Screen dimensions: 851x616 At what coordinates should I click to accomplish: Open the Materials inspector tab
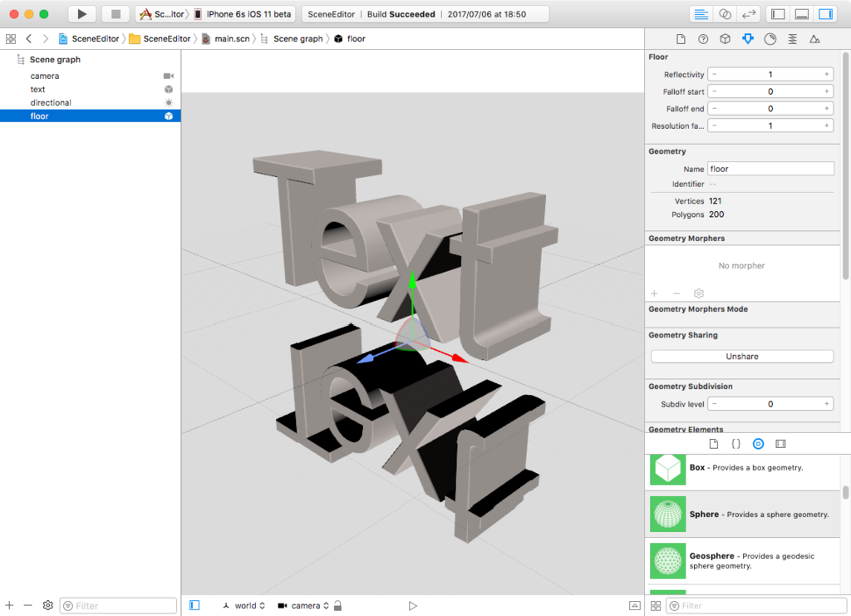coord(770,39)
